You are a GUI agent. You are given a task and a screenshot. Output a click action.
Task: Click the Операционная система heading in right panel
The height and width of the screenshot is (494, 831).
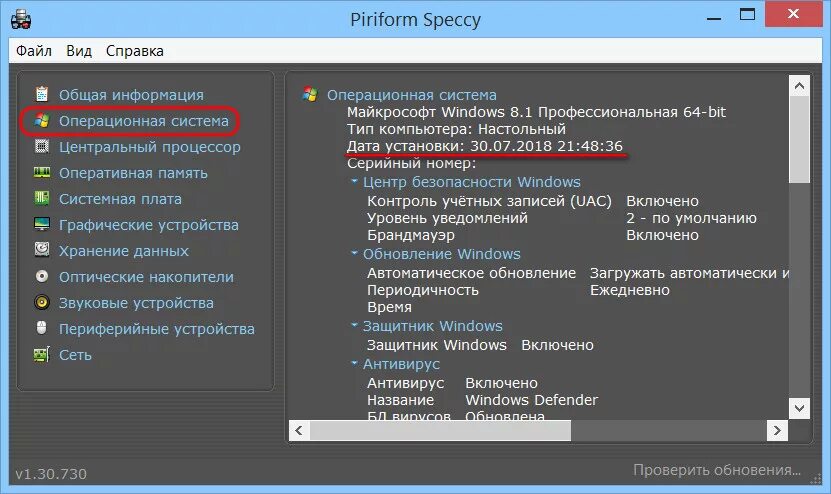412,95
